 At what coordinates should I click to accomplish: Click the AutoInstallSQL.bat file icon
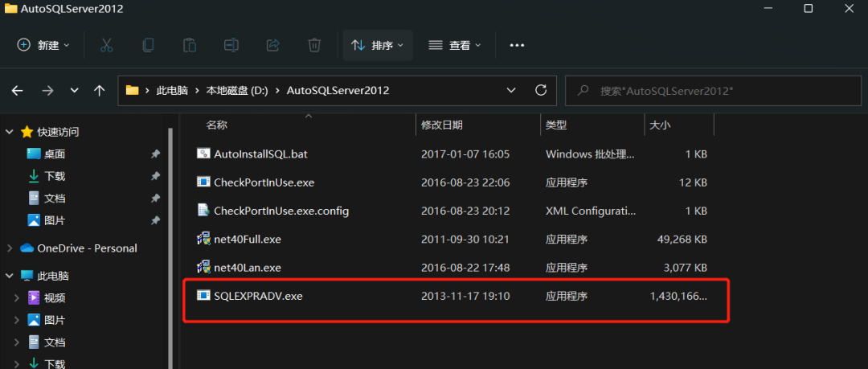(x=203, y=154)
